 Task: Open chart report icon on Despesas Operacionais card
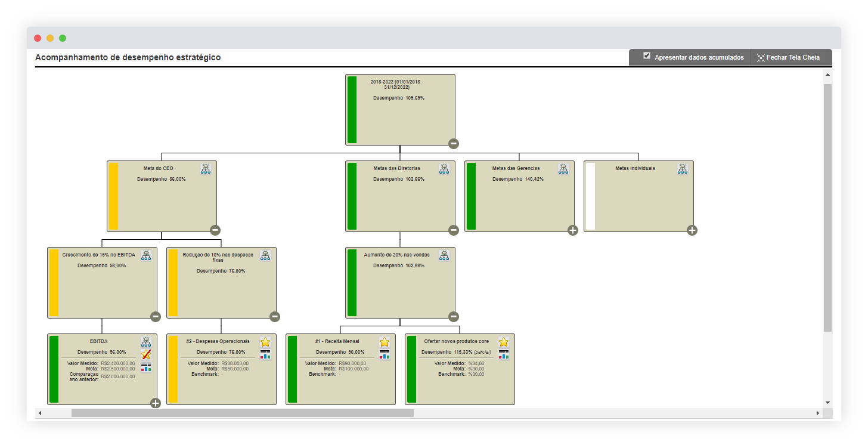pyautogui.click(x=265, y=354)
